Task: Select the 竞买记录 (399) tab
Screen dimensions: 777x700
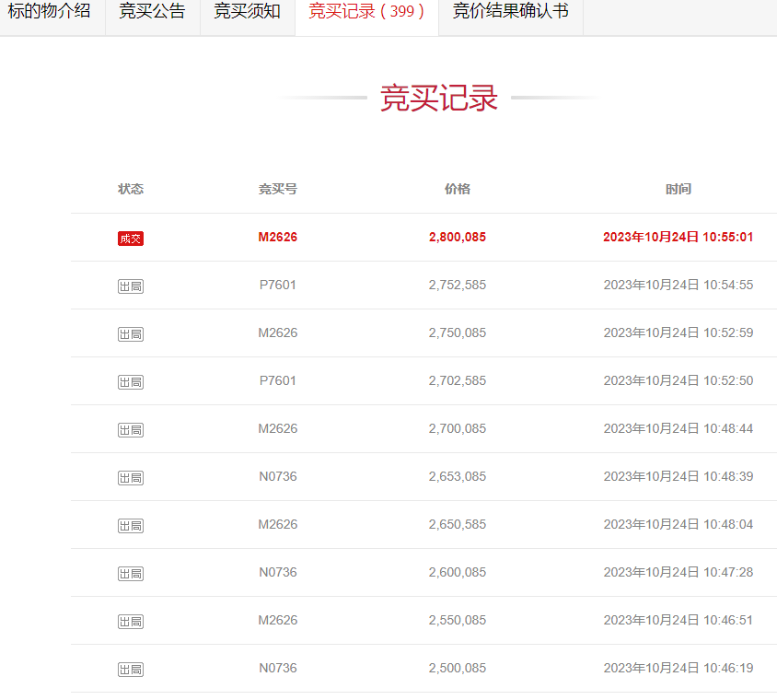Action: tap(366, 12)
